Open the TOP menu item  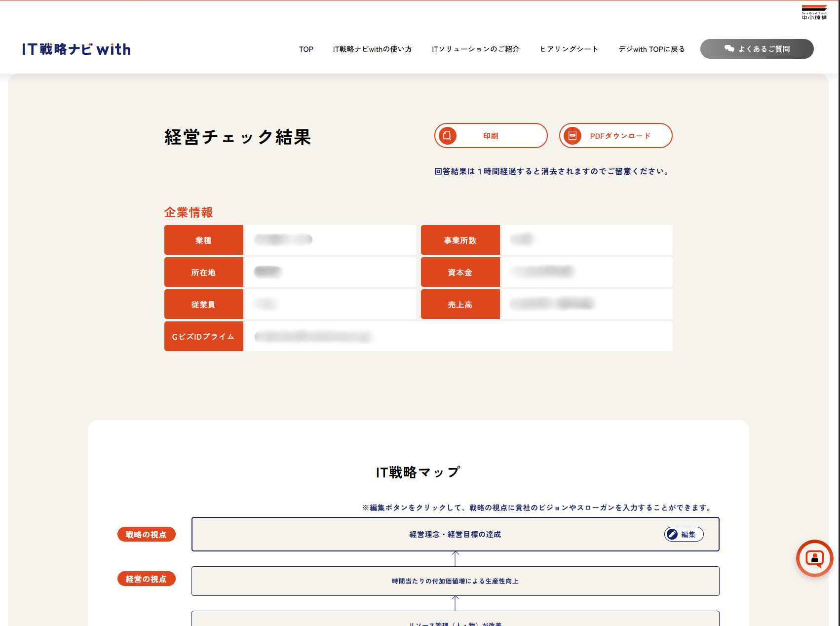click(306, 49)
